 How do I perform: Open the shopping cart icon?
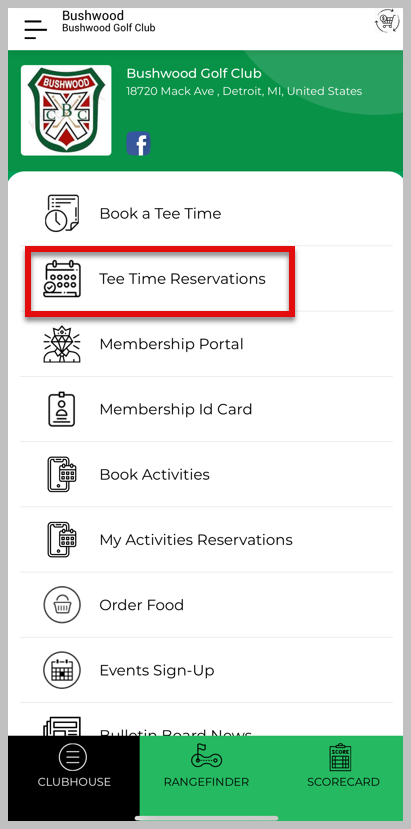coord(387,22)
